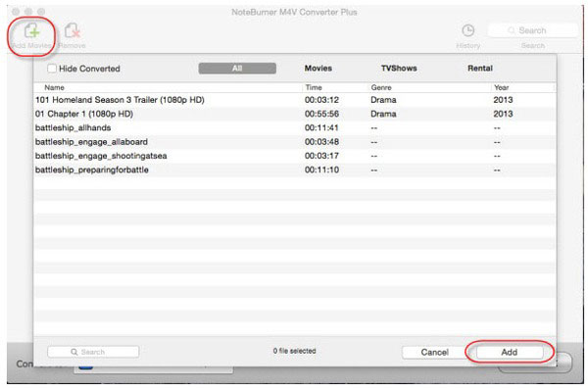The image size is (588, 388).
Task: Click the 00:11:10 time cell
Action: pyautogui.click(x=321, y=170)
